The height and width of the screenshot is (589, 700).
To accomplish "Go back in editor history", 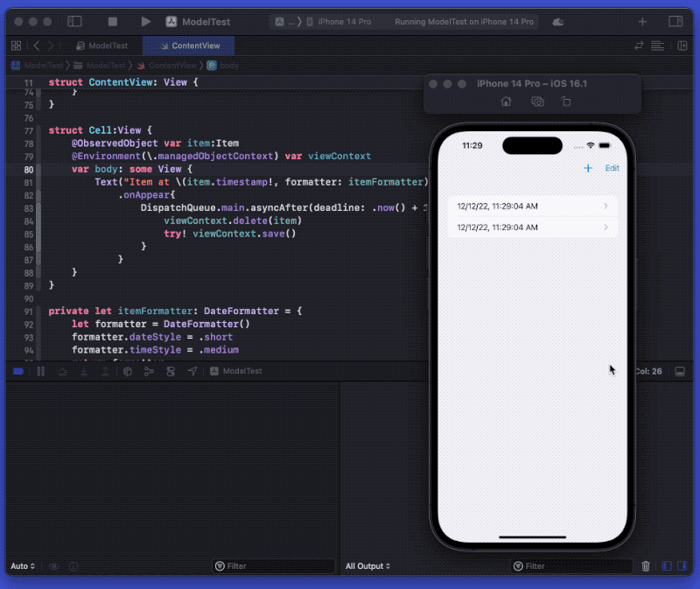I will point(37,46).
